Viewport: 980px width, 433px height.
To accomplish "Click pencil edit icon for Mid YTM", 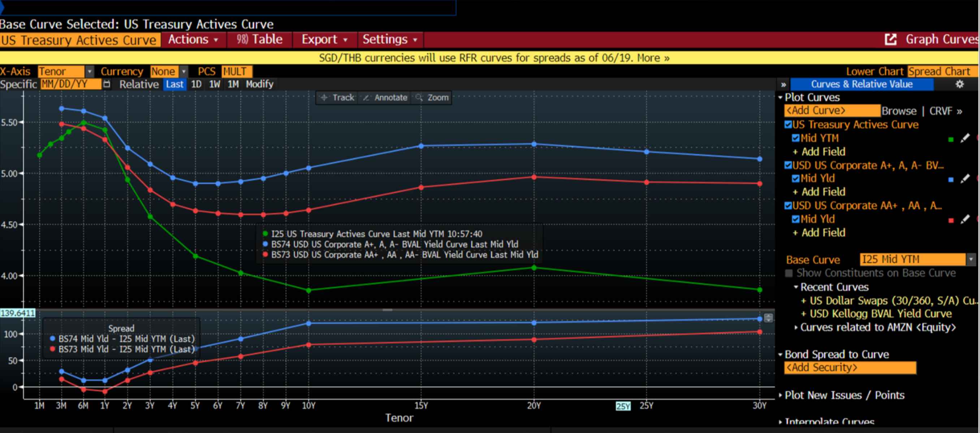I will (965, 138).
